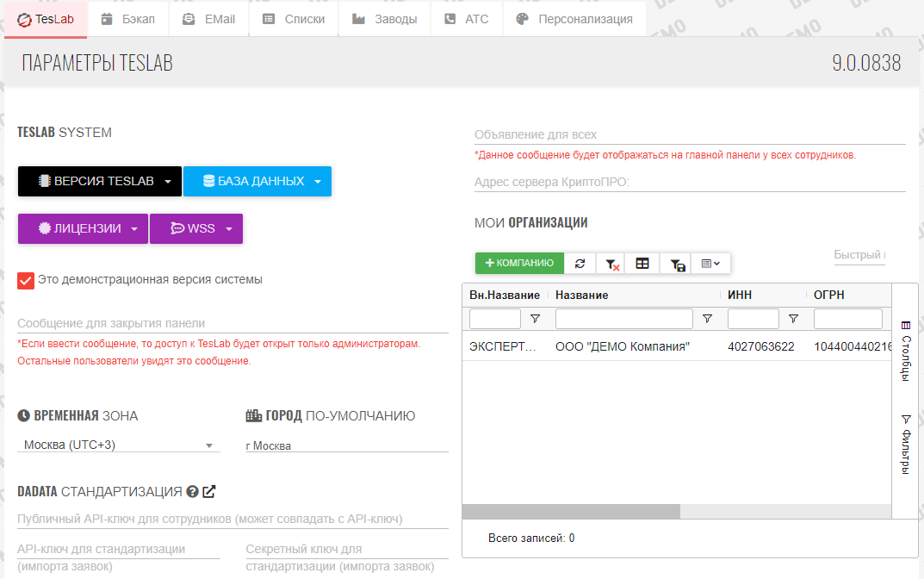This screenshot has height=579, width=924.
Task: Click the table columns layout icon
Action: pyautogui.click(x=642, y=263)
